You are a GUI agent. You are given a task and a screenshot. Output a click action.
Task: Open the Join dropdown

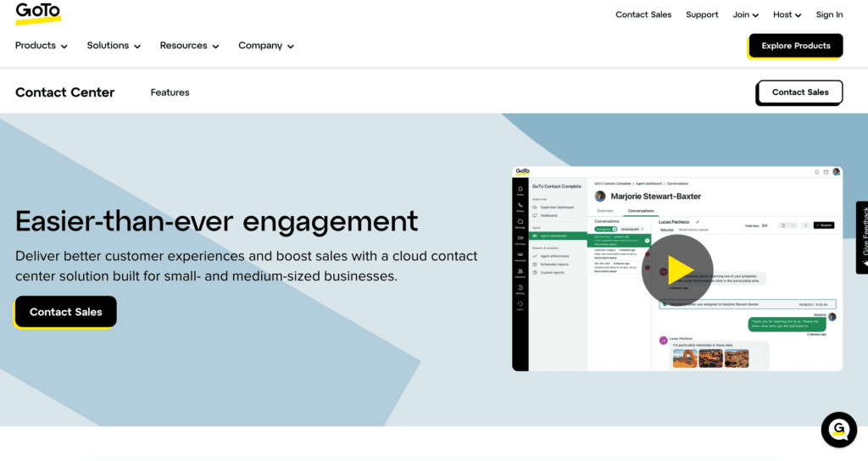pyautogui.click(x=745, y=14)
